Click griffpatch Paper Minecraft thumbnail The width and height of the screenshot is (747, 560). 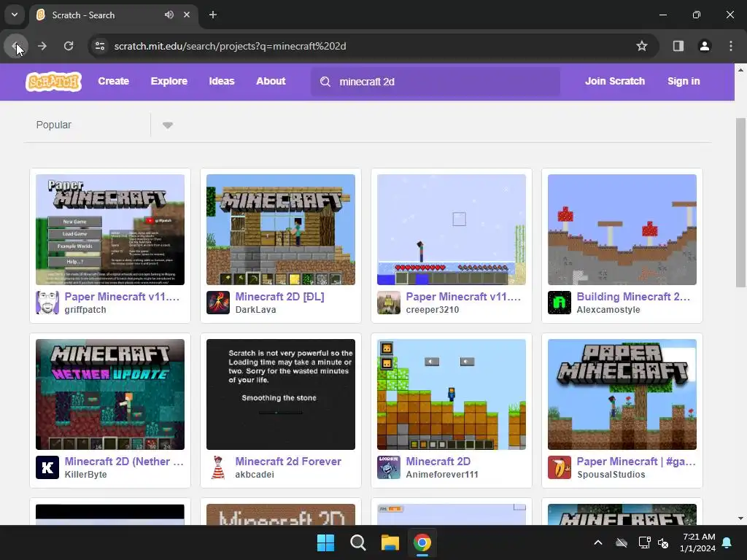pos(110,230)
